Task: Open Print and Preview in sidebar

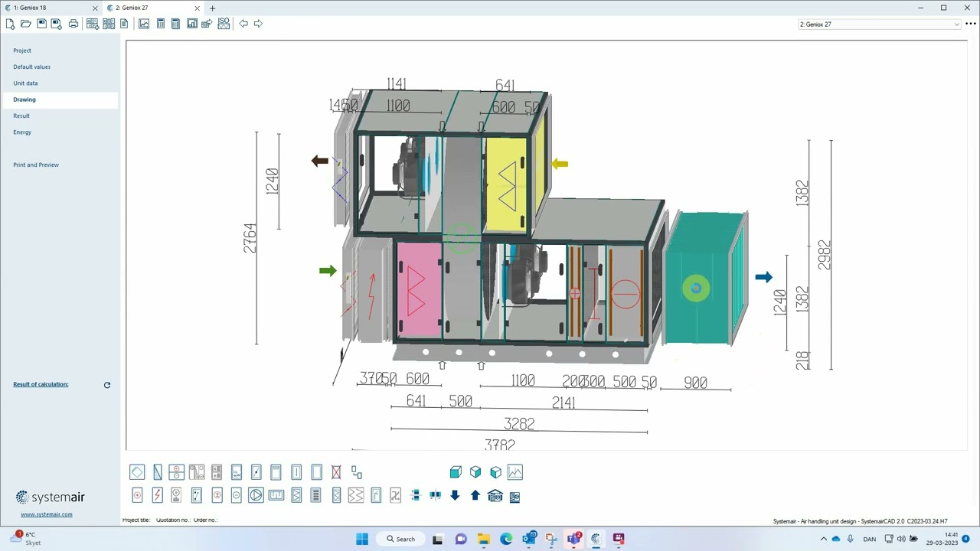Action: coord(36,165)
